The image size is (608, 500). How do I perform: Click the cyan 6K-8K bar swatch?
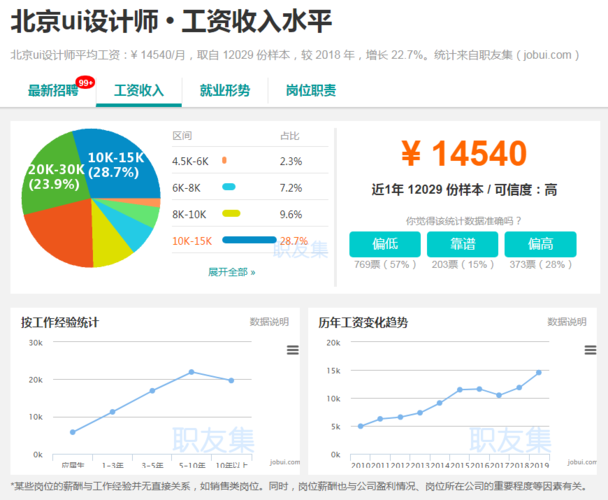(229, 187)
